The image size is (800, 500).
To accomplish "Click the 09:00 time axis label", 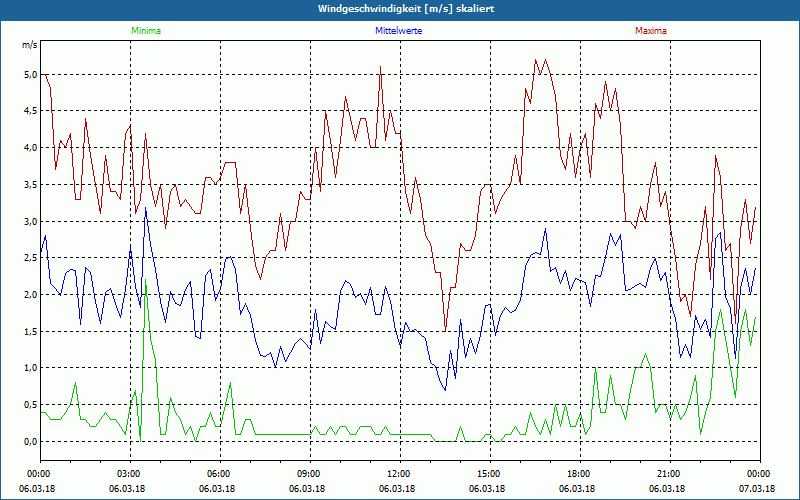I will click(310, 474).
